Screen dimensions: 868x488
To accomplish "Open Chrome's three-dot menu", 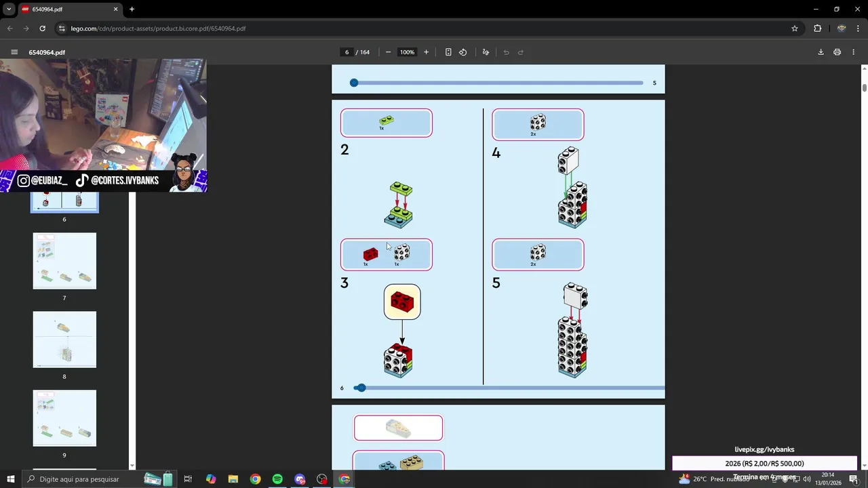I will (859, 28).
